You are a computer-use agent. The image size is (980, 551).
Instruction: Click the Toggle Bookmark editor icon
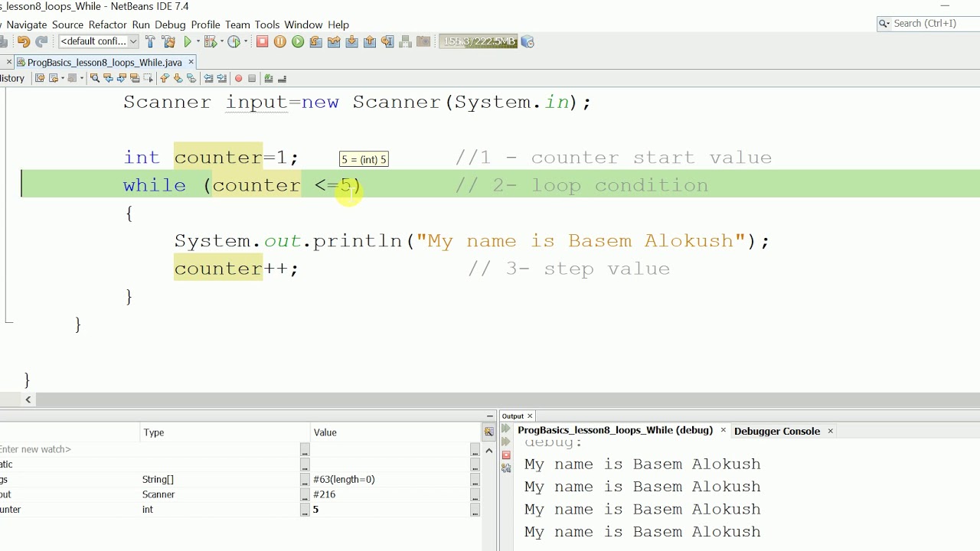(191, 78)
